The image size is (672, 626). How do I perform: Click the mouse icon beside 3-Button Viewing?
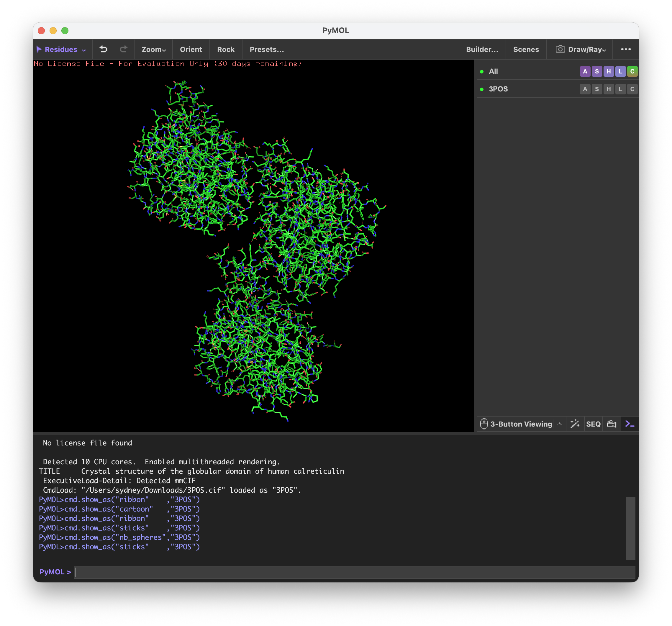484,424
